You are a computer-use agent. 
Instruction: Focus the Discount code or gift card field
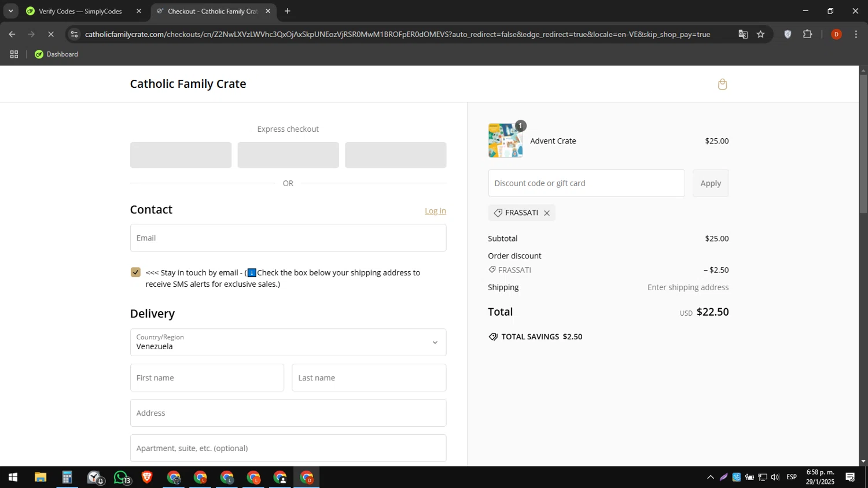[x=586, y=183]
